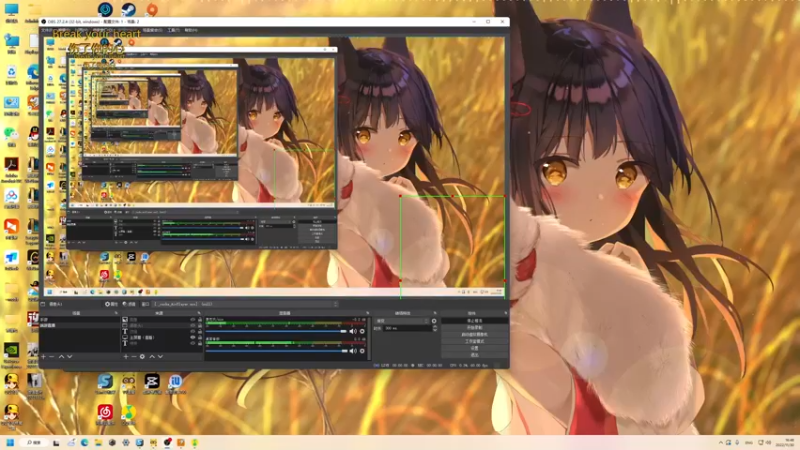Open source properties gear in Sources panel

tap(142, 357)
